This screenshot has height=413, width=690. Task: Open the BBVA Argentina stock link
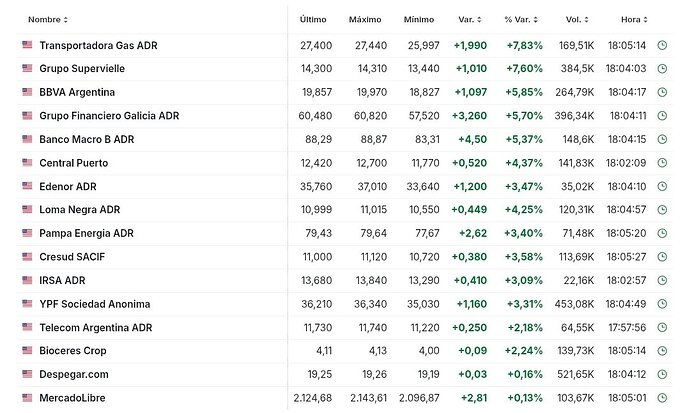click(x=77, y=92)
